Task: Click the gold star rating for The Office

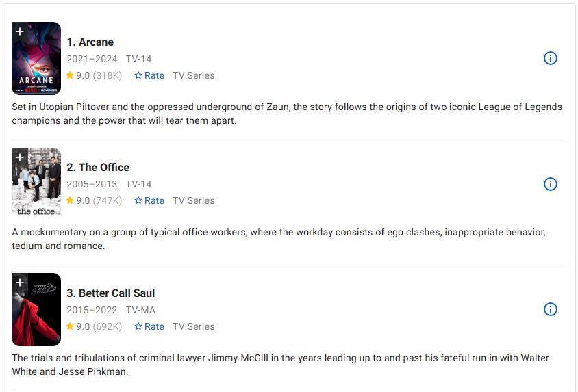Action: [70, 200]
